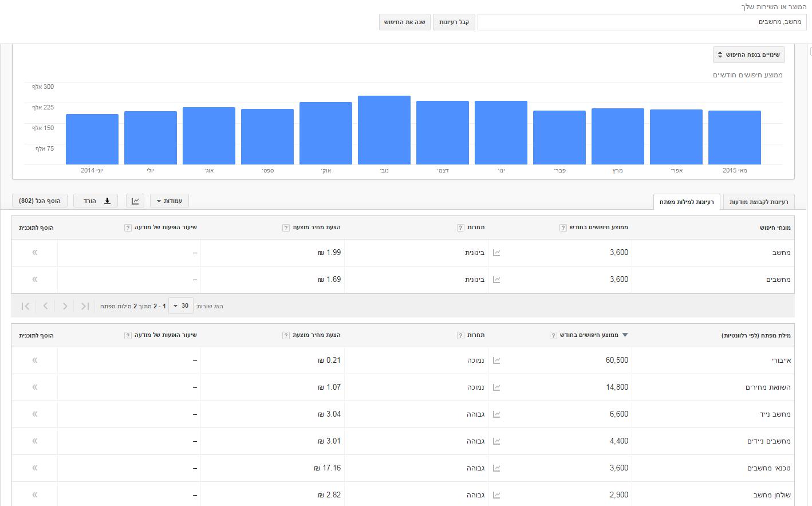
Task: Click the October bar in chart
Action: click(x=326, y=133)
